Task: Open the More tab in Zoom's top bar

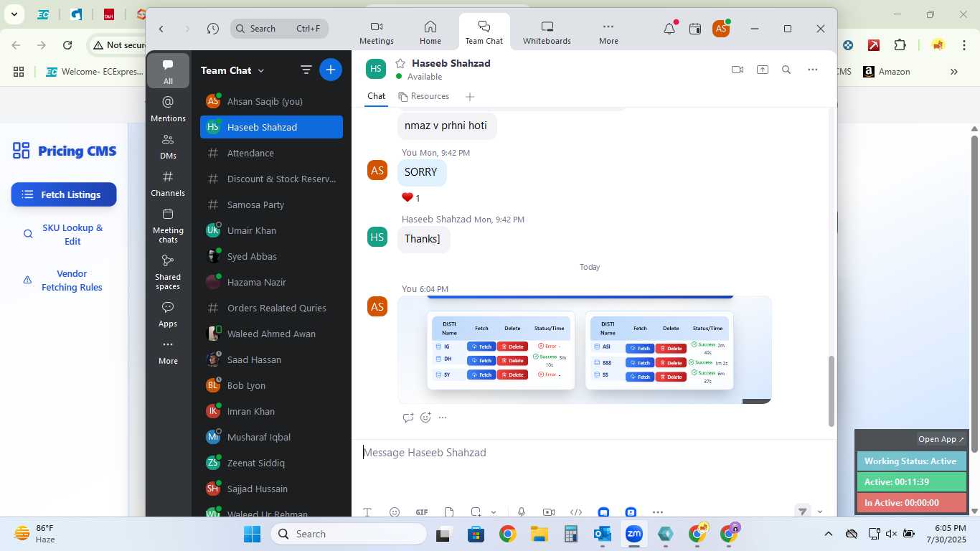Action: tap(608, 32)
